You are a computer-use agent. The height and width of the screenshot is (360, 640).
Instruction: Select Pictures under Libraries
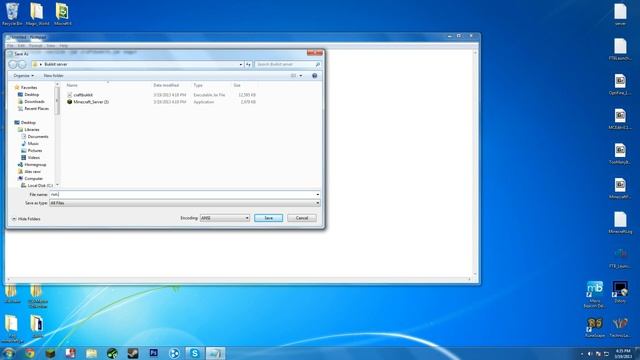coord(31,151)
